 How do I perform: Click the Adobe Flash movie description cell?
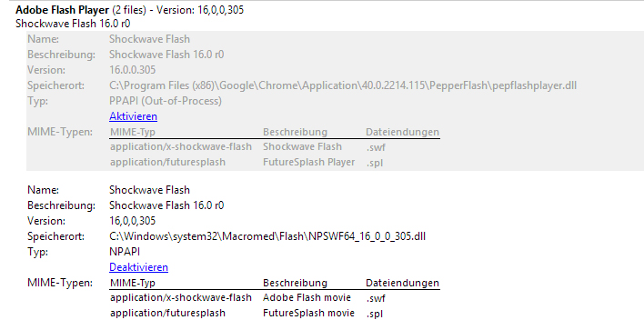(x=307, y=297)
